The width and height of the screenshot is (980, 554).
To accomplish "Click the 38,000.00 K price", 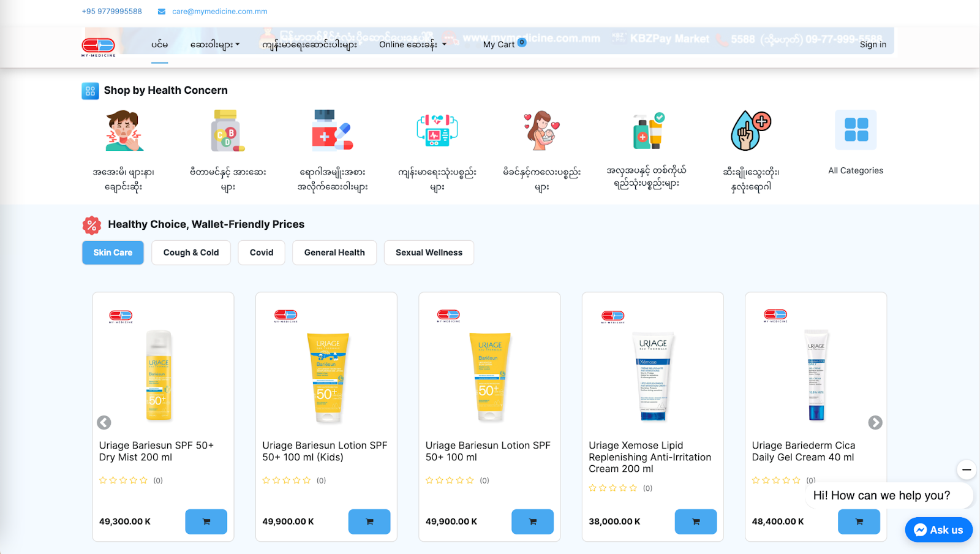I will click(614, 522).
